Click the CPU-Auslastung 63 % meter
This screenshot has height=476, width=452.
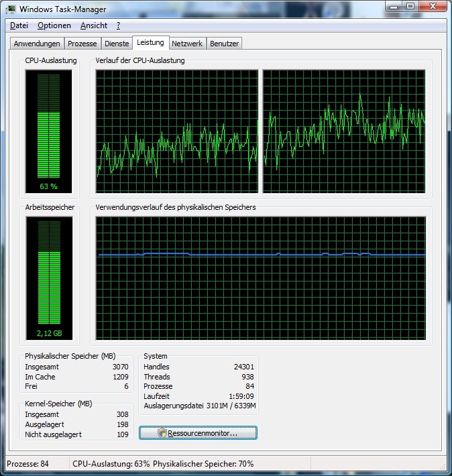(48, 131)
